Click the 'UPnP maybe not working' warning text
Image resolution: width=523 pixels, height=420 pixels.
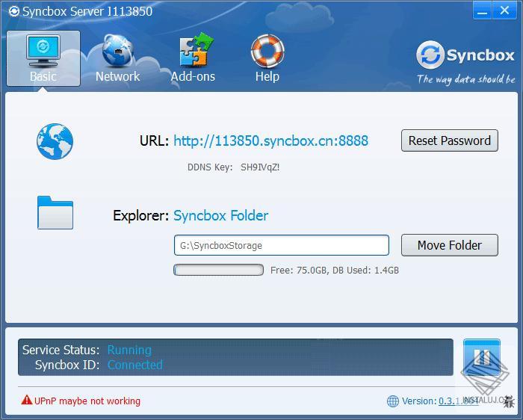click(87, 401)
